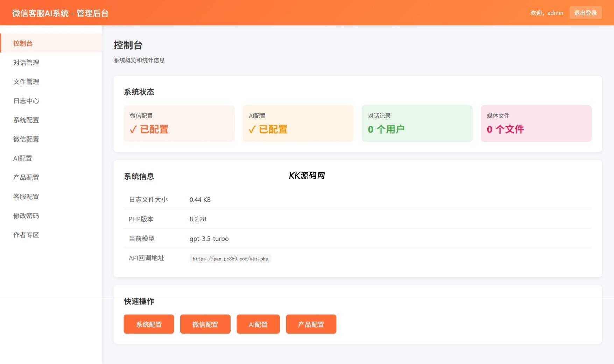Image resolution: width=614 pixels, height=364 pixels.
Task: Open 客服配置 customer service settings
Action: (x=26, y=197)
